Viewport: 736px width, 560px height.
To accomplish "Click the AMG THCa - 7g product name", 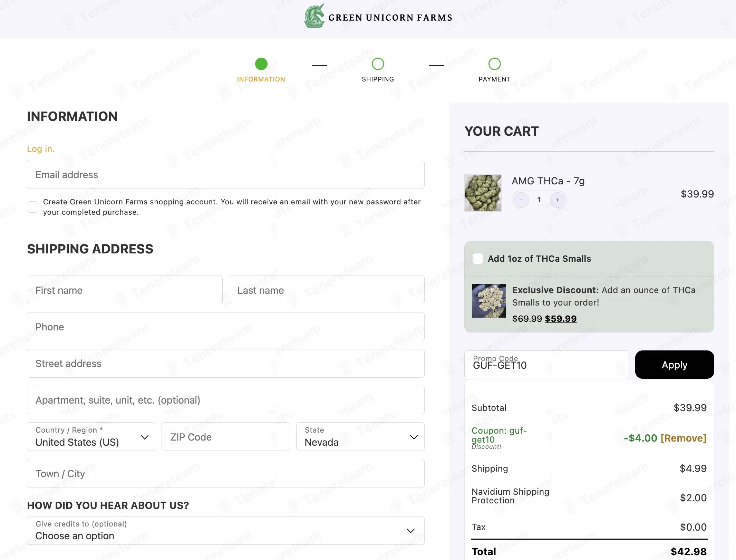I will point(548,181).
